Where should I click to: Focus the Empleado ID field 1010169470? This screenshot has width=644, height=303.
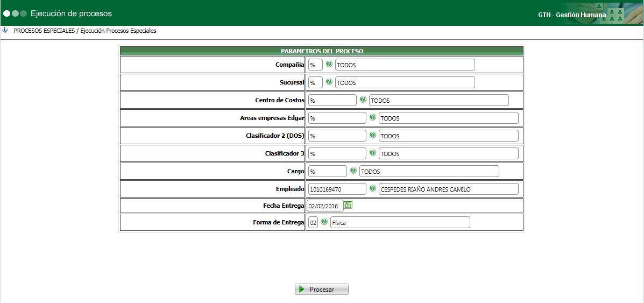click(x=337, y=189)
